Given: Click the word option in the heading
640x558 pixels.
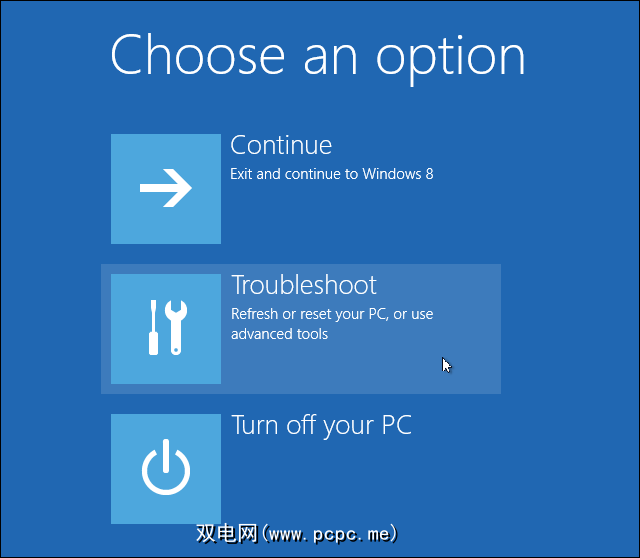Looking at the screenshot, I should tap(450, 59).
